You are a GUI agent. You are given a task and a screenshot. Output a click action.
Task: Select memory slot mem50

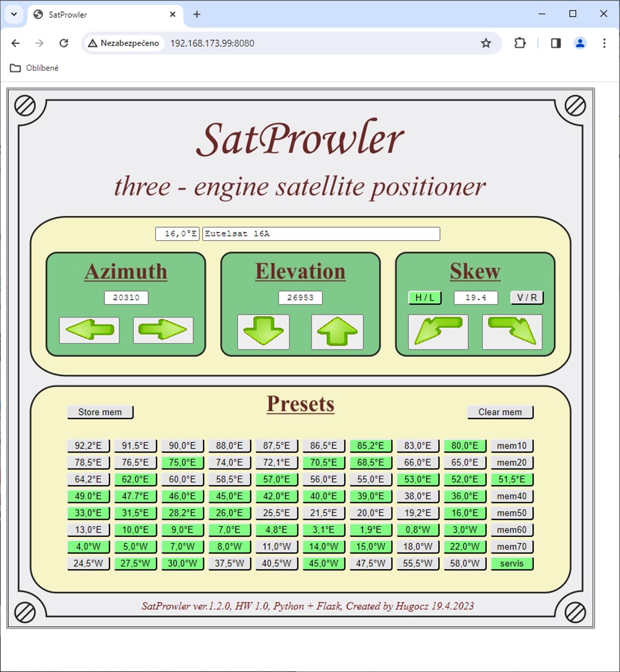(512, 513)
